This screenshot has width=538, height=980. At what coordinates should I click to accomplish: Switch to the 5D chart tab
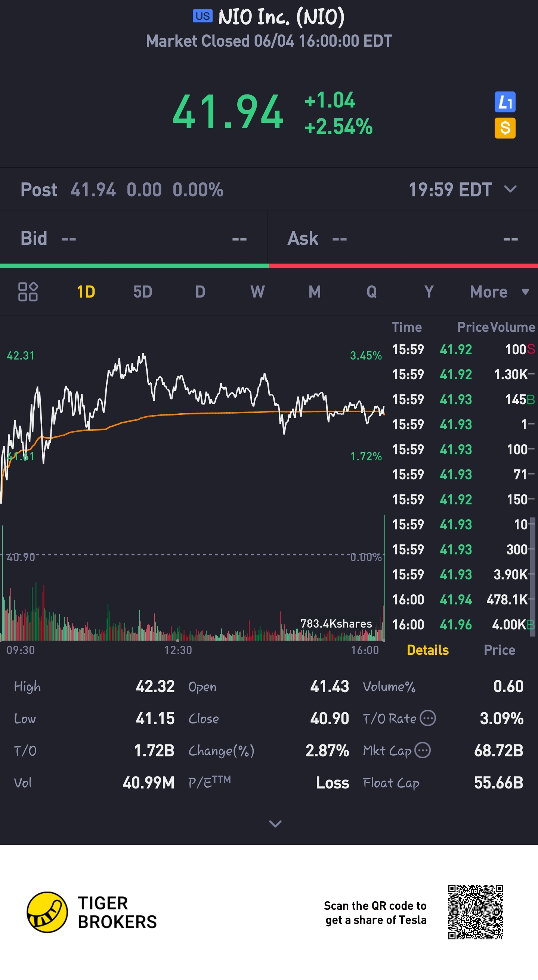(143, 292)
